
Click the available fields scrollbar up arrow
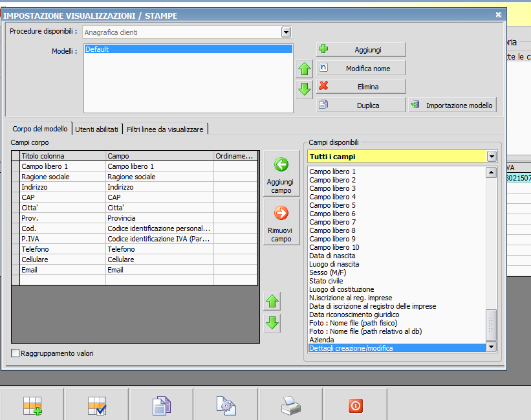(491, 172)
